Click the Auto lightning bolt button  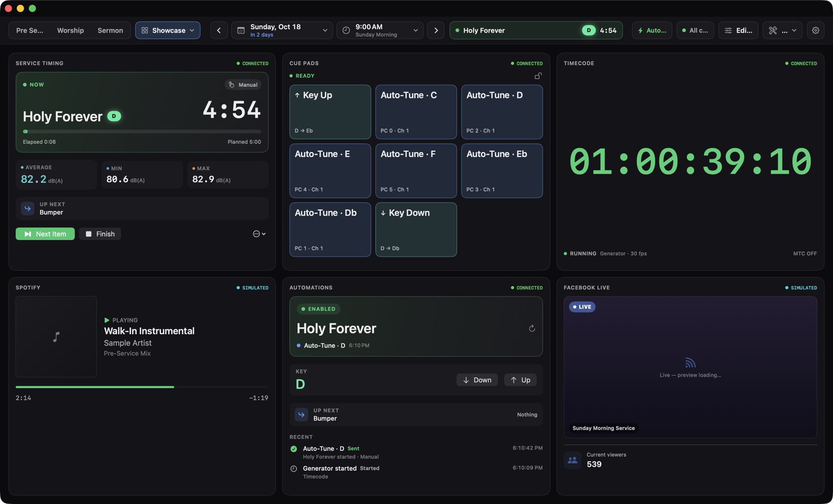pyautogui.click(x=652, y=30)
